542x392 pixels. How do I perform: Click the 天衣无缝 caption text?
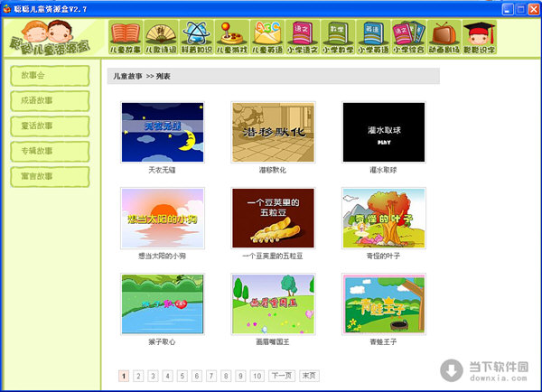pyautogui.click(x=162, y=170)
